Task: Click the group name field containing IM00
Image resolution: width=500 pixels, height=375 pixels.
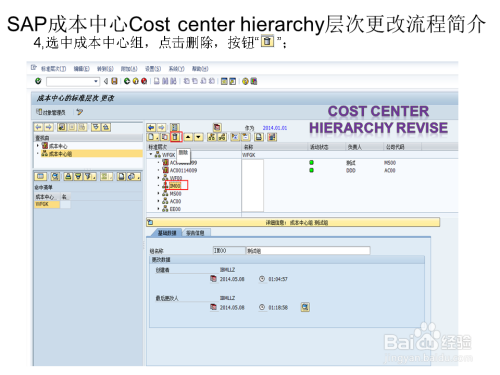Action: pyautogui.click(x=229, y=250)
